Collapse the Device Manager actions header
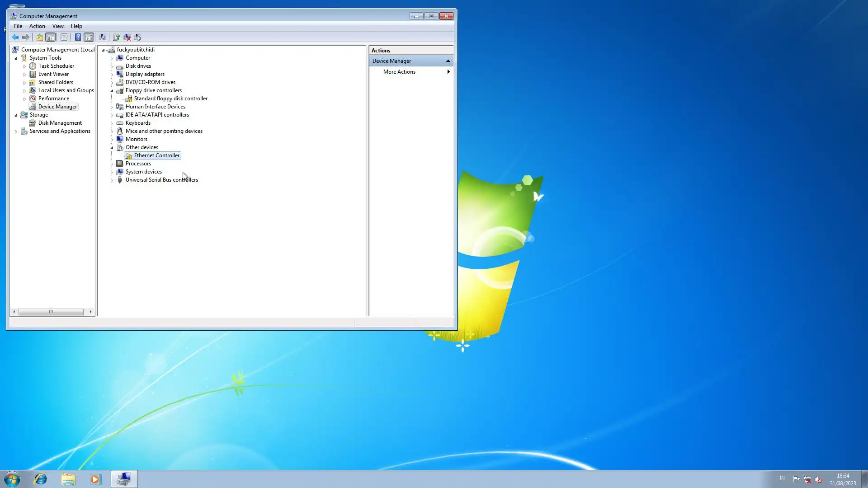 tap(448, 61)
